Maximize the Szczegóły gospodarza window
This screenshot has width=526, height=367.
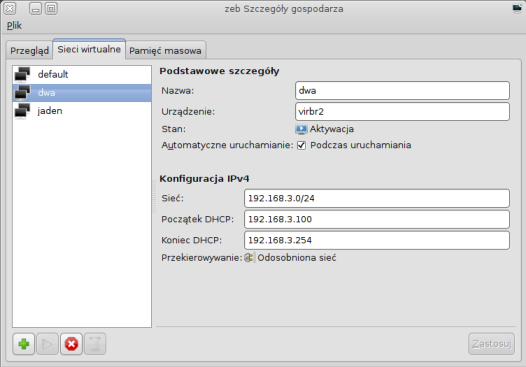click(x=51, y=8)
